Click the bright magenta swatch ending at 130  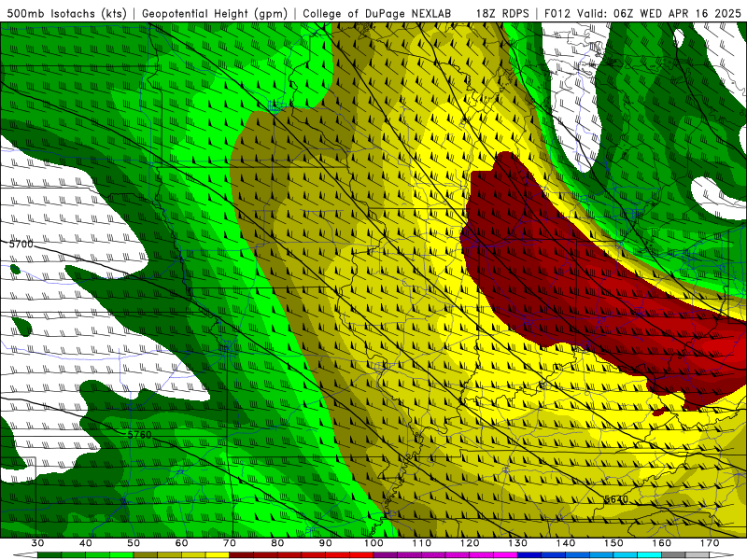pyautogui.click(x=505, y=555)
